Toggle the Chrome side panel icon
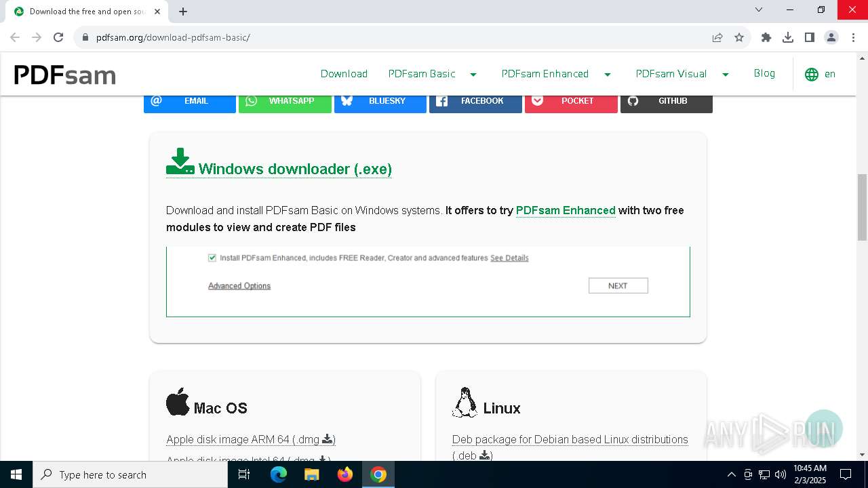868x488 pixels. click(x=810, y=37)
